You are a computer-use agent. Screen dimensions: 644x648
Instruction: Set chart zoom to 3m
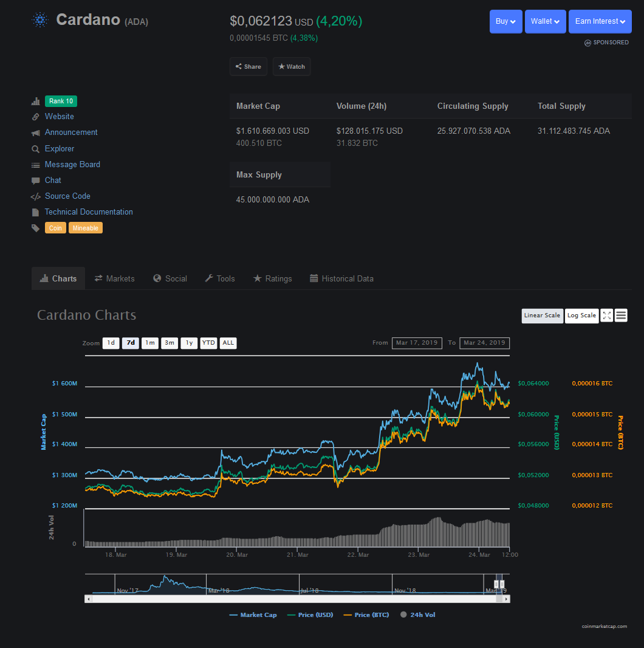(170, 343)
